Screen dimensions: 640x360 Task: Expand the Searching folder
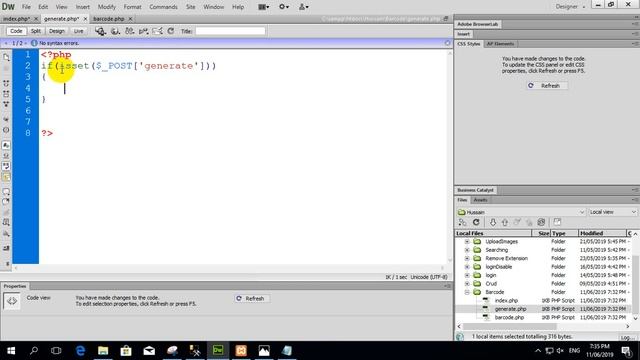467,250
